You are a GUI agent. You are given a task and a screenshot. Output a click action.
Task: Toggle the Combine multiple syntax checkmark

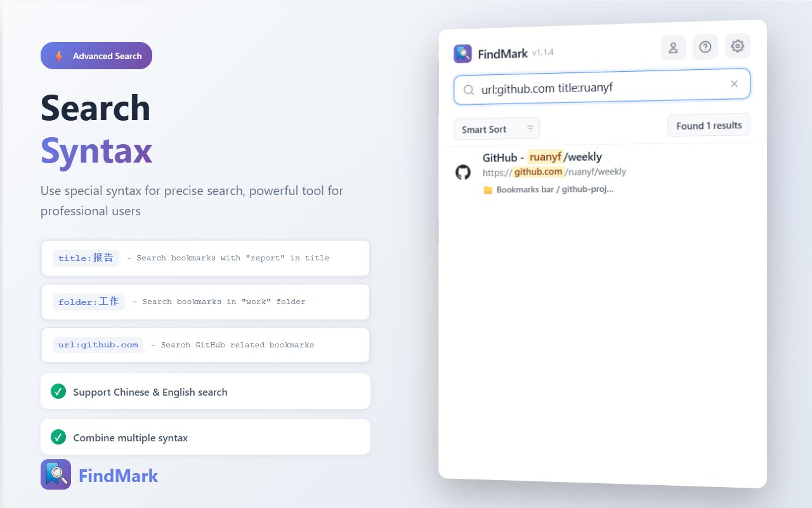[58, 437]
